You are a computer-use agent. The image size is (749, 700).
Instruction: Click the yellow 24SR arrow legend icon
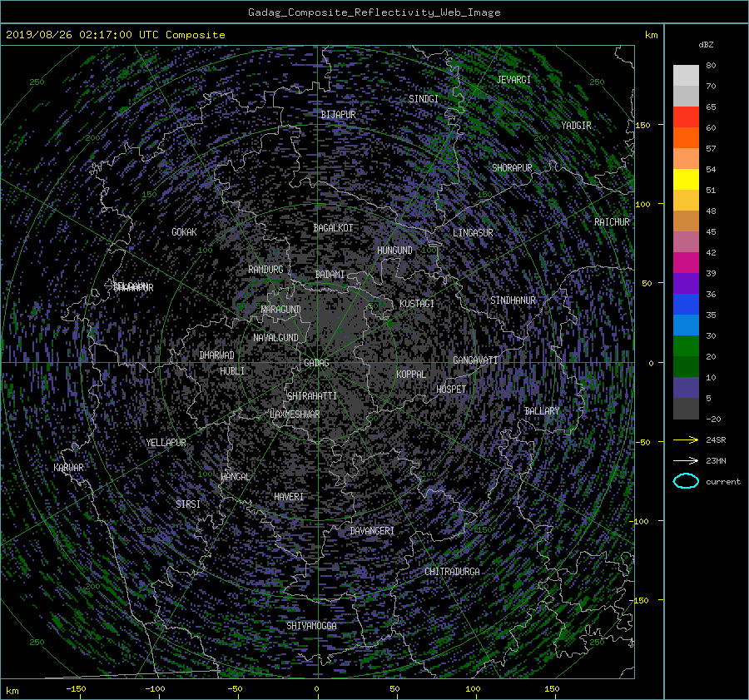tap(686, 439)
